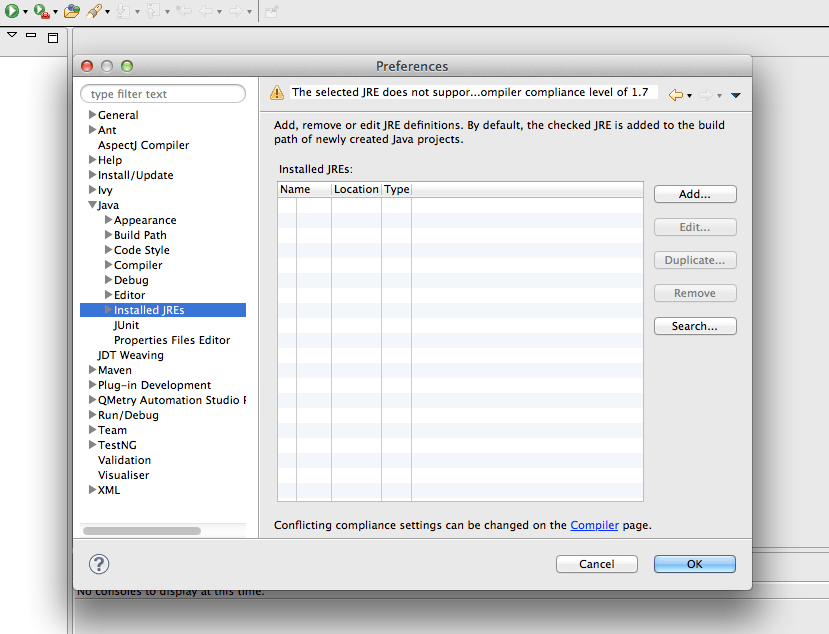Screen dimensions: 829x634
Task: Click the tree horizontal scrollbar
Action: pyautogui.click(x=142, y=530)
